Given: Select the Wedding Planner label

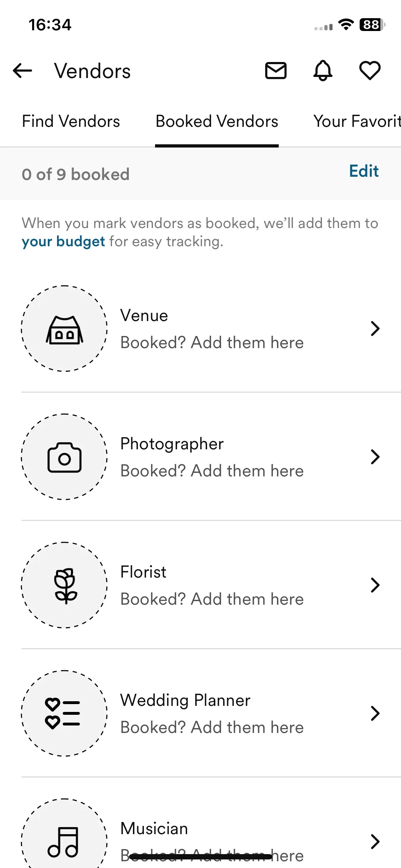Looking at the screenshot, I should (x=185, y=700).
